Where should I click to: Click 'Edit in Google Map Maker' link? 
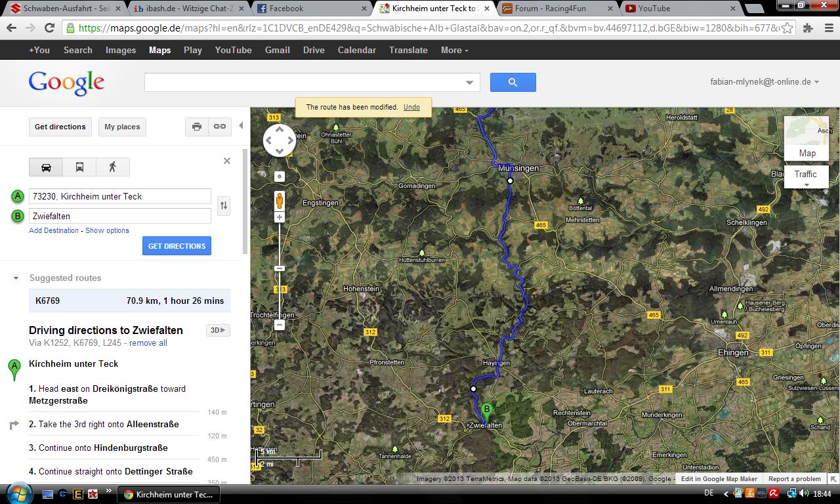coord(719,479)
